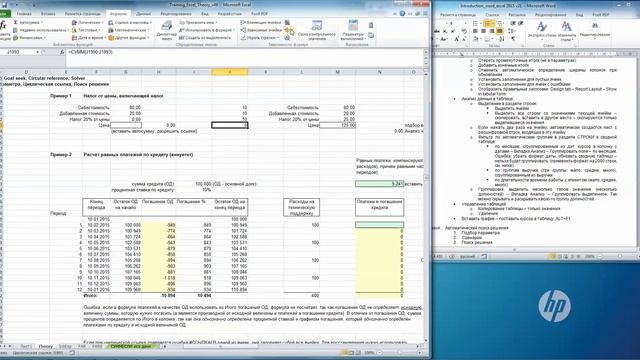
Task: Click Calculate Now icon
Action: coord(371,25)
